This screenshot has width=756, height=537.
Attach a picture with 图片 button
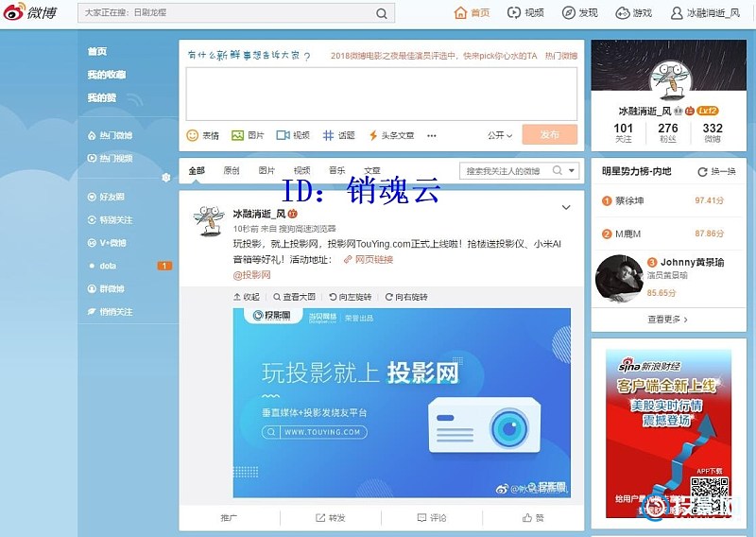point(248,135)
